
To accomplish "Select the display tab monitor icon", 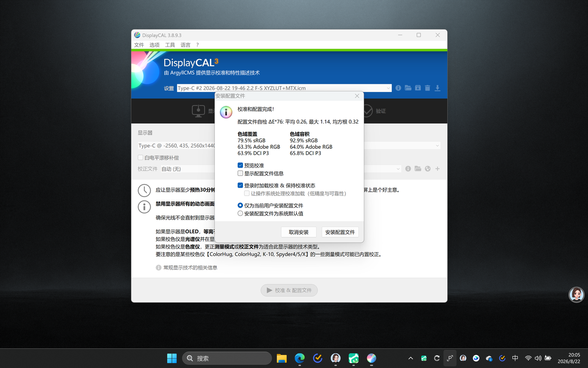I will [198, 111].
